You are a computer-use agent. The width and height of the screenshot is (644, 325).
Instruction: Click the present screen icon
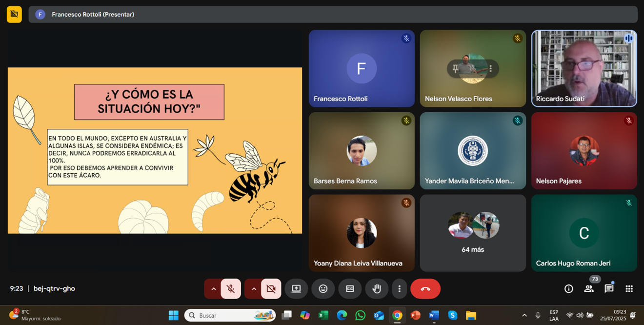[296, 289]
